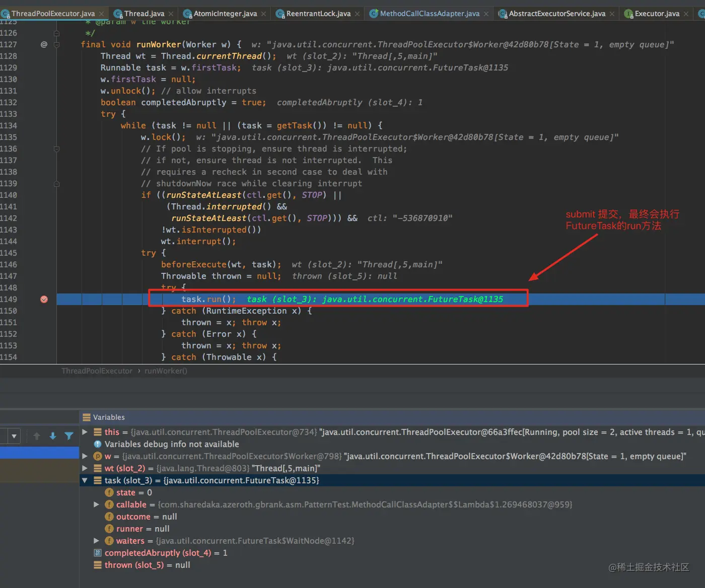Image resolution: width=705 pixels, height=588 pixels.
Task: Close the AbstractExecutorService.java tab
Action: tap(612, 14)
